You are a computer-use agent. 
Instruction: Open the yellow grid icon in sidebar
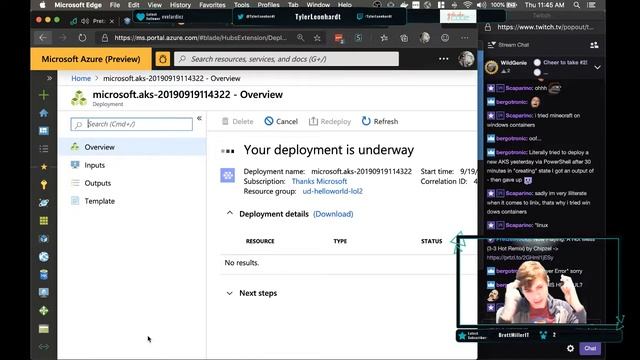44,221
